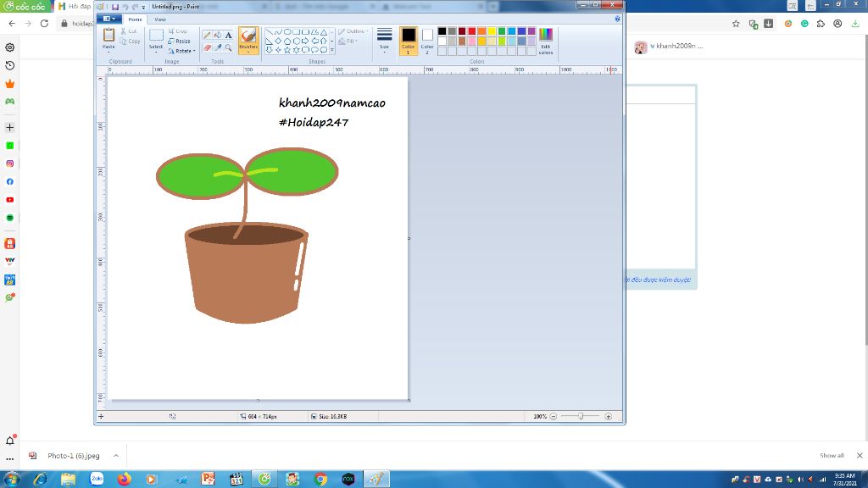
Task: Pick the yellow color swatch in palette
Action: coord(492,31)
